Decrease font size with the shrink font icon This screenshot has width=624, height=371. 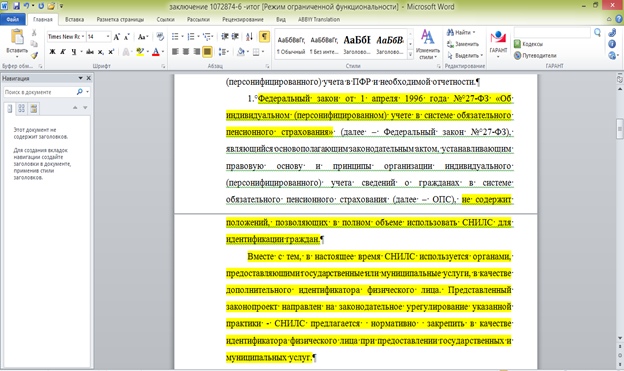tap(127, 37)
